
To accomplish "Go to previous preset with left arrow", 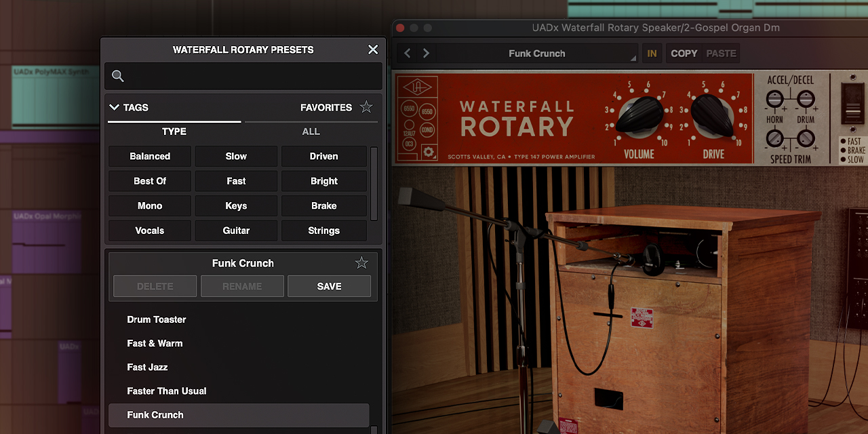I will [x=408, y=54].
